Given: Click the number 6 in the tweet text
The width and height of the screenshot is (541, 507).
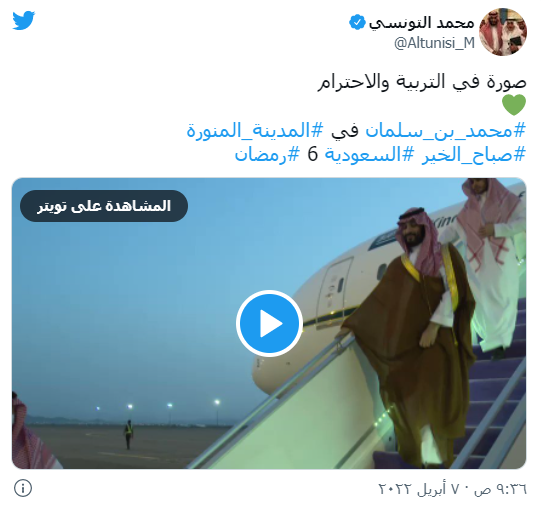Looking at the screenshot, I should pos(312,154).
